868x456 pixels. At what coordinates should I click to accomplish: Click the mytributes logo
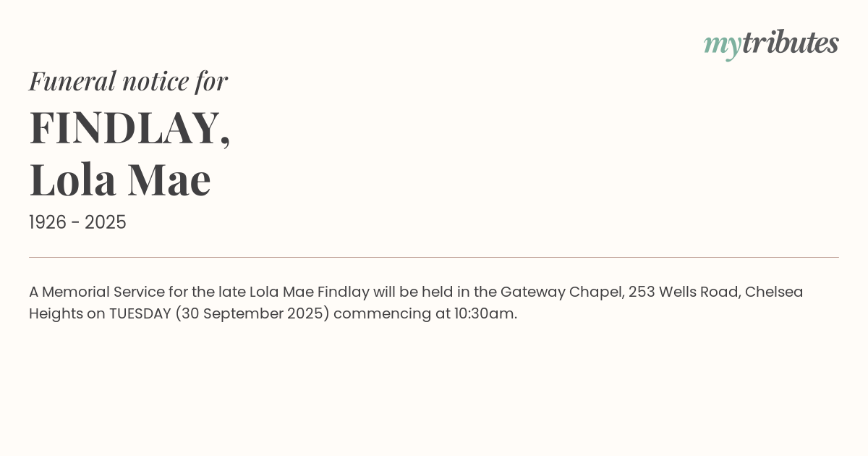click(771, 43)
